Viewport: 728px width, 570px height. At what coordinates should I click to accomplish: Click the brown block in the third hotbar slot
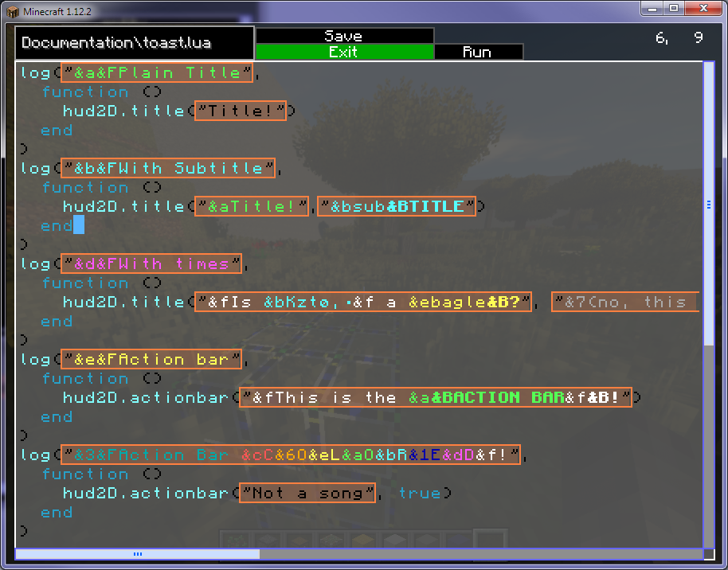(x=301, y=541)
